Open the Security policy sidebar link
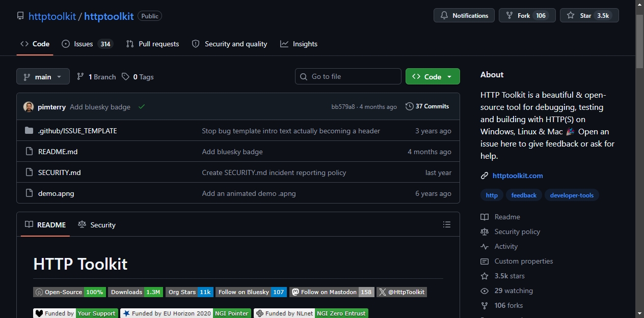Viewport: 644px width, 318px height. tap(511, 232)
